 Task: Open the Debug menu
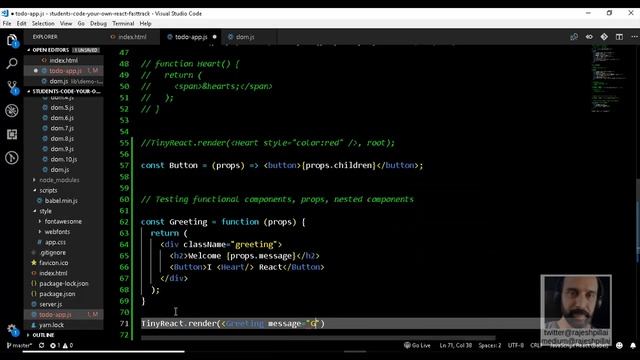(98, 24)
